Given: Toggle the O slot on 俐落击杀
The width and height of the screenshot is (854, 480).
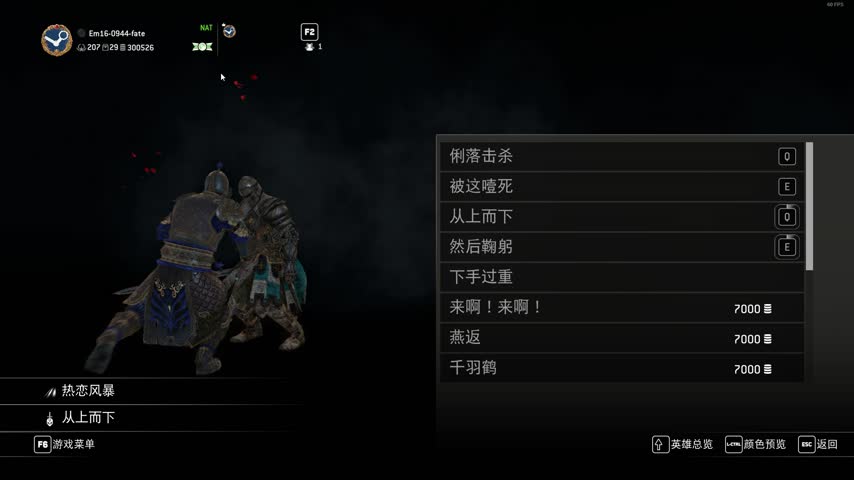Looking at the screenshot, I should 786,157.
